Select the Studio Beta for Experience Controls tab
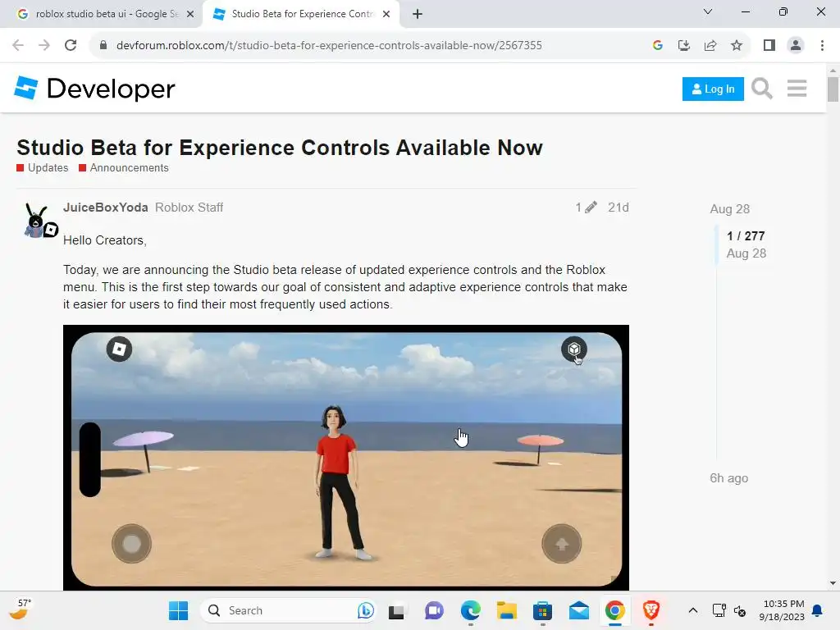The image size is (840, 630). click(302, 14)
